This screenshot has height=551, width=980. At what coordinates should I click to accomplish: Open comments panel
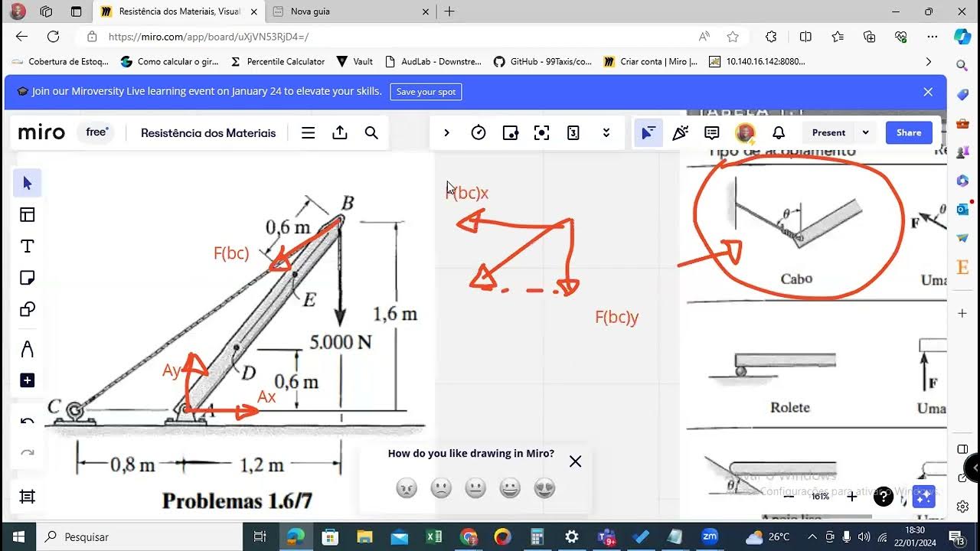(x=712, y=133)
